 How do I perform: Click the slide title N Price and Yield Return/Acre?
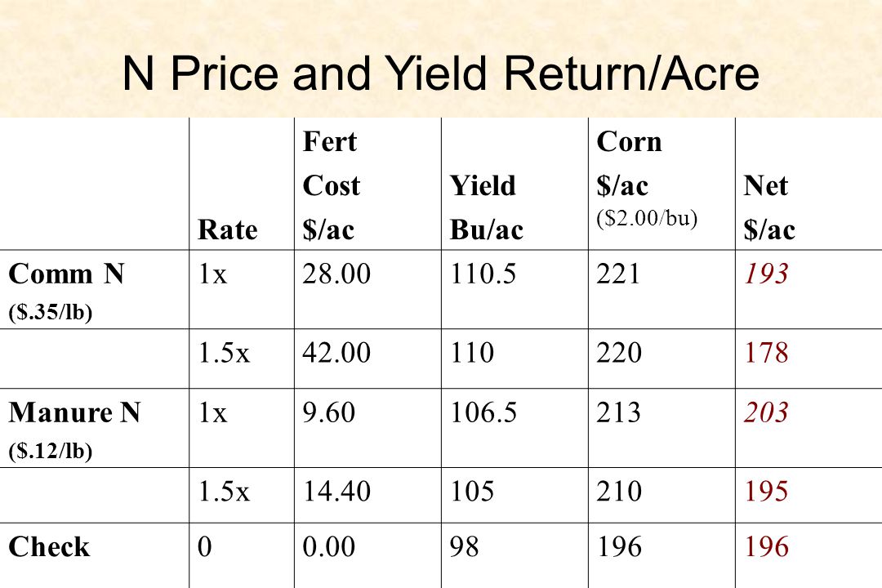[441, 73]
